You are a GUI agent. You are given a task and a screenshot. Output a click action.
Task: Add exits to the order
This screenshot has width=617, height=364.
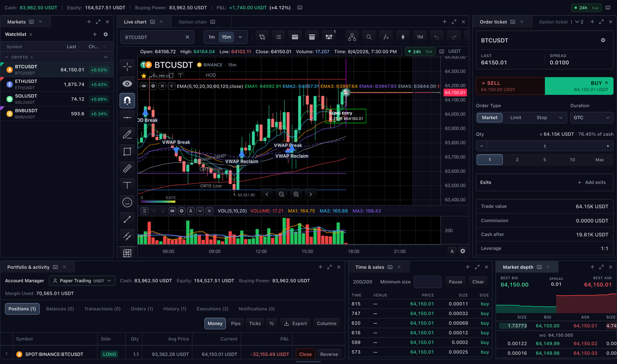pos(592,182)
